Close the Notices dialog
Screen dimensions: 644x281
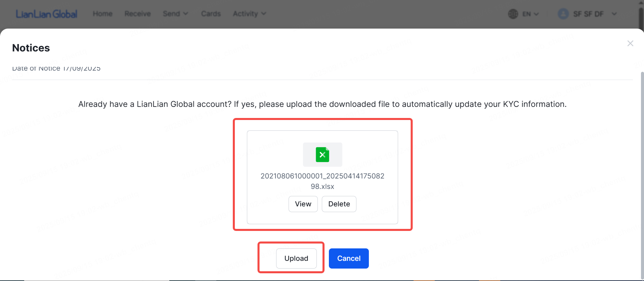(x=630, y=43)
